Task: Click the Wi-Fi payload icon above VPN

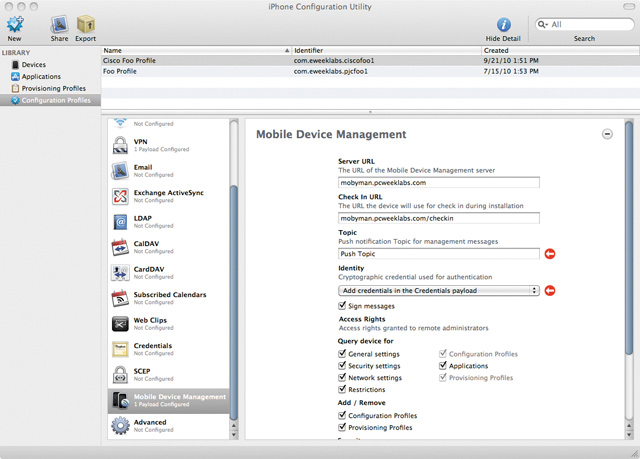Action: (x=120, y=122)
